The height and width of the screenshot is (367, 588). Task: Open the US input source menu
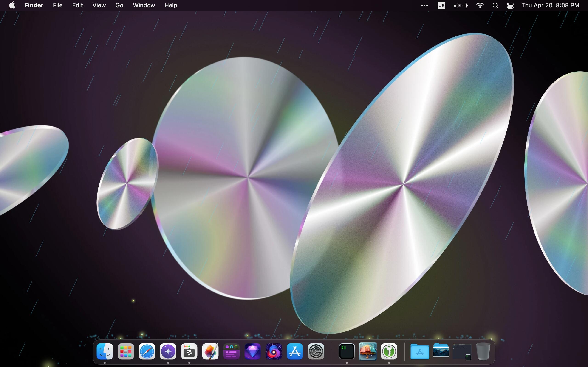(x=441, y=5)
